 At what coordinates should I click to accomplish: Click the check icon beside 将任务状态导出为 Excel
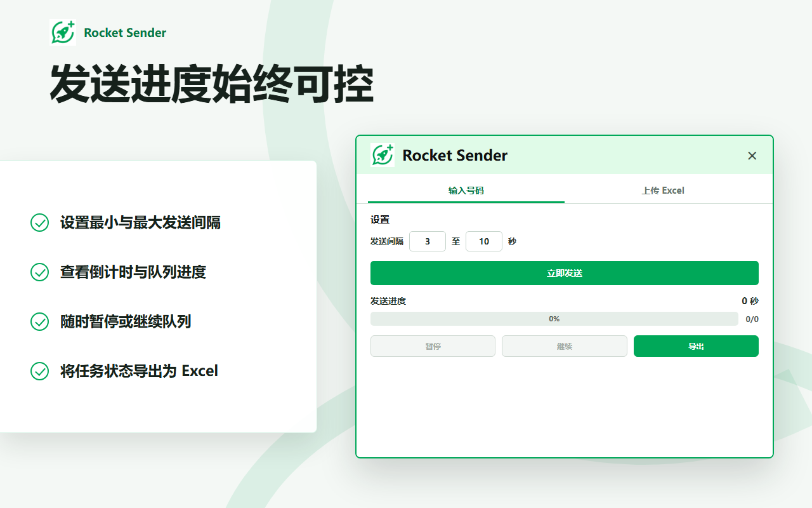[x=40, y=371]
